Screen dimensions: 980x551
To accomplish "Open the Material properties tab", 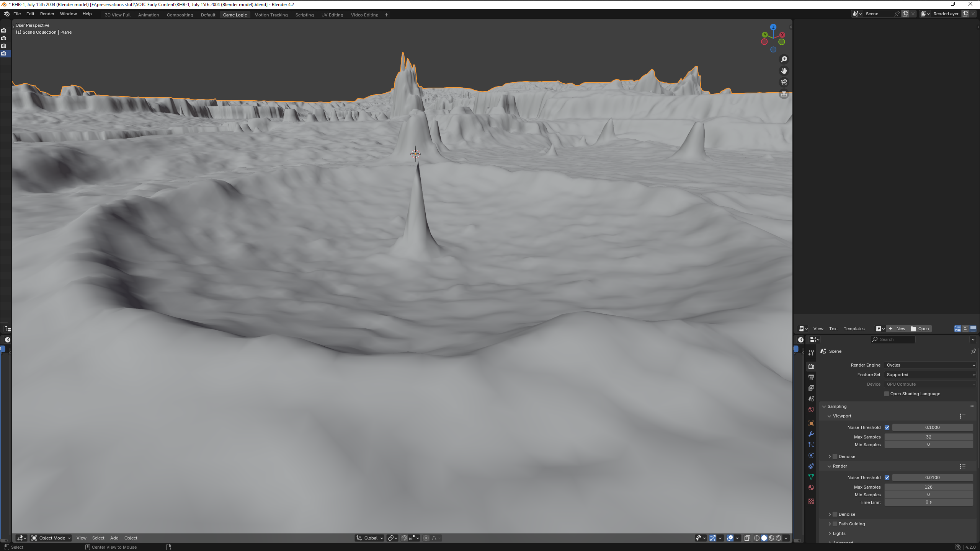I will pyautogui.click(x=811, y=487).
